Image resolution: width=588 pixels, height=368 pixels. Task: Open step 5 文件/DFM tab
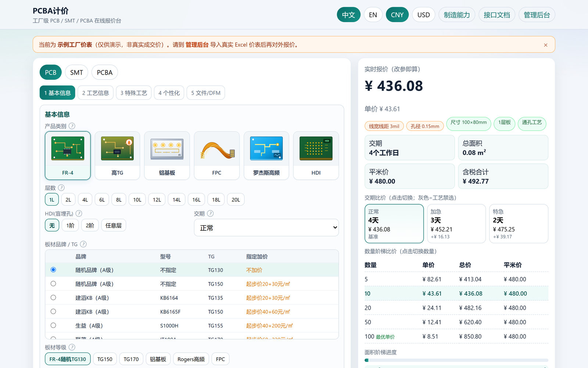[206, 93]
